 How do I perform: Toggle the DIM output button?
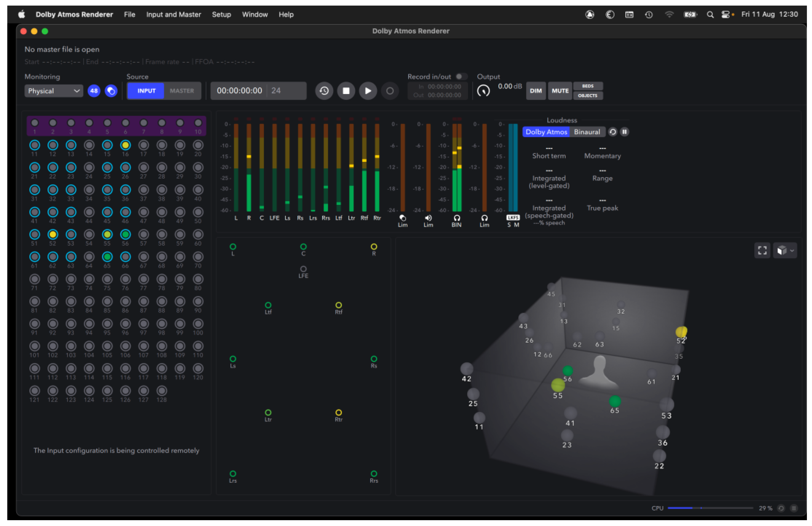536,91
